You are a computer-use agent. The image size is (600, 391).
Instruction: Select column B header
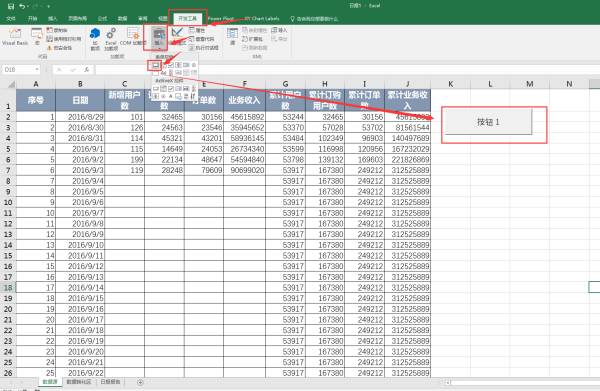pyautogui.click(x=80, y=84)
